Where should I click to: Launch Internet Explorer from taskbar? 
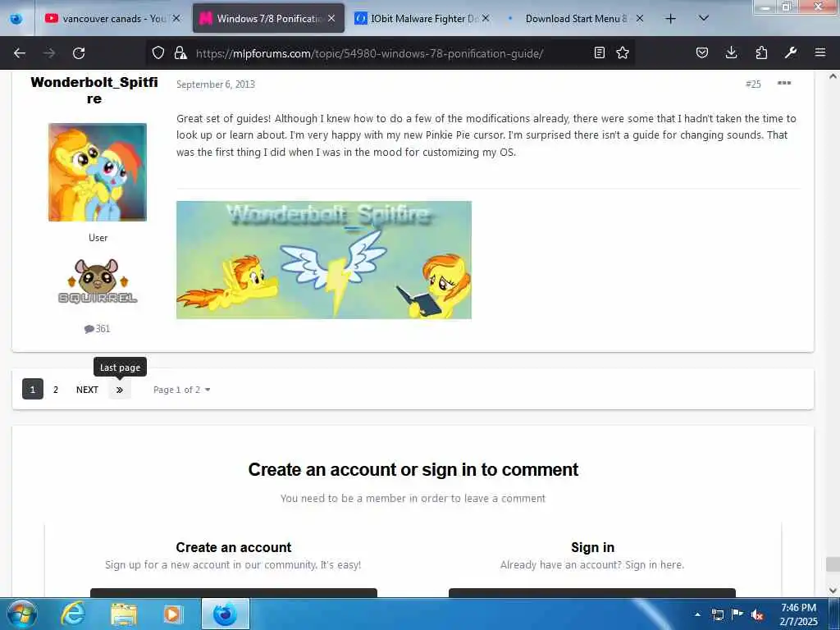pos(73,614)
